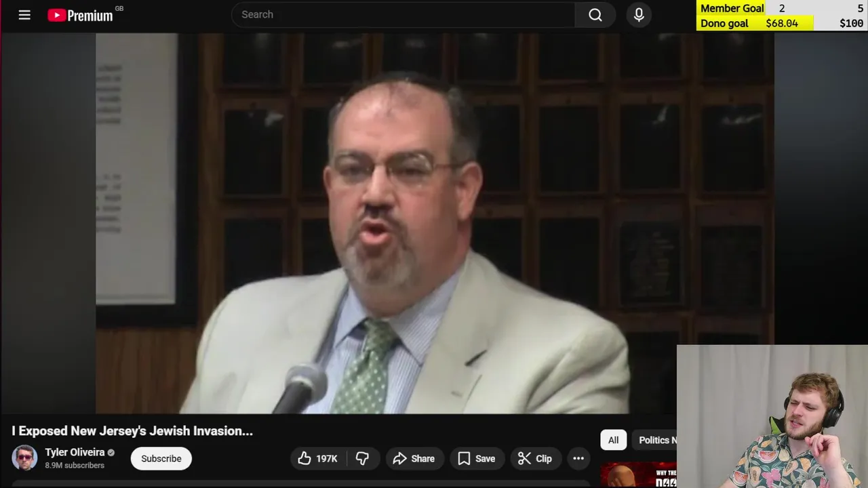Click the $100 donation goal target
The image size is (868, 488).
click(x=851, y=23)
